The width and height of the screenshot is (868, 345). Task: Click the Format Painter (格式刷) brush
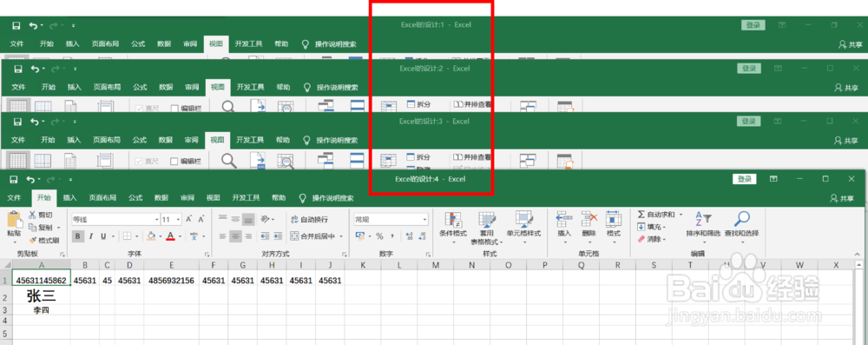[43, 240]
